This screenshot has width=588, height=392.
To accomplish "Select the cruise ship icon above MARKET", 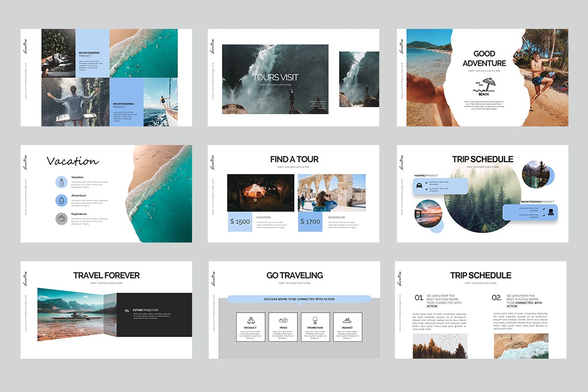I will 347,320.
